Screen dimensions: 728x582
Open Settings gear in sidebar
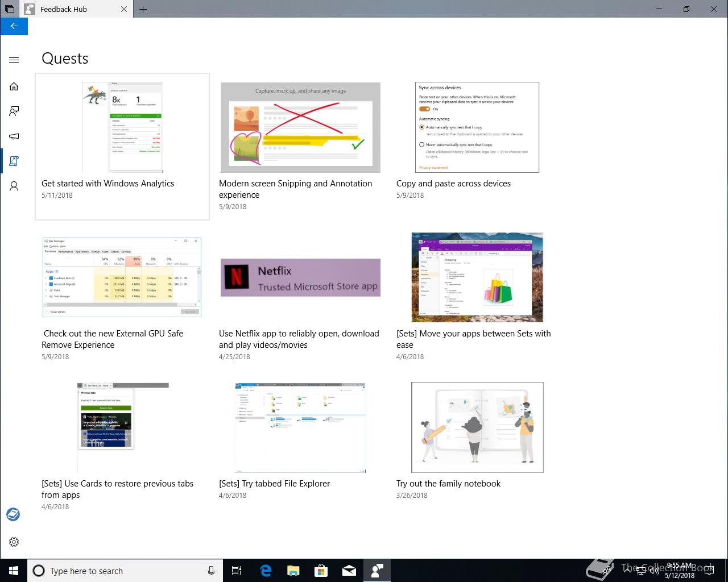14,542
